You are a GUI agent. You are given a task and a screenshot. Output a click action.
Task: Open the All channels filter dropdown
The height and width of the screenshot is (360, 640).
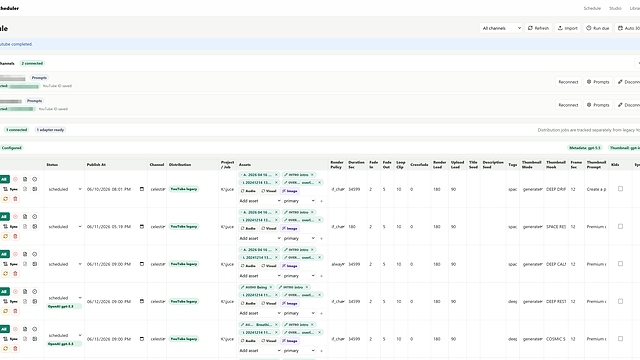click(501, 28)
